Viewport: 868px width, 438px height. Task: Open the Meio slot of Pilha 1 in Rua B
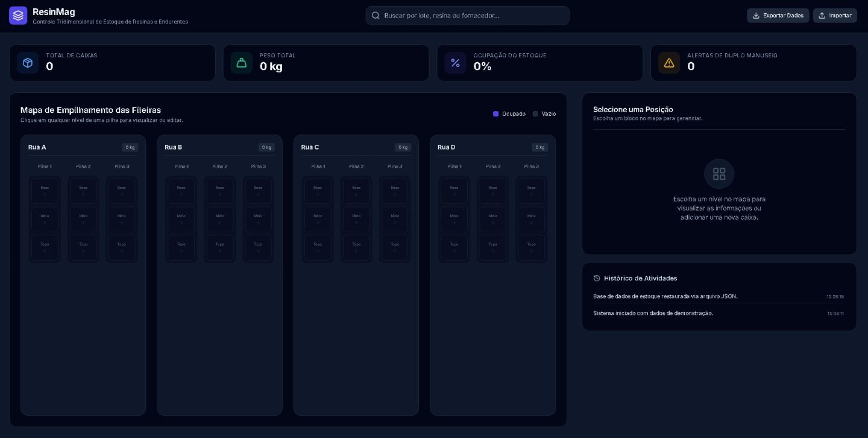tap(181, 220)
